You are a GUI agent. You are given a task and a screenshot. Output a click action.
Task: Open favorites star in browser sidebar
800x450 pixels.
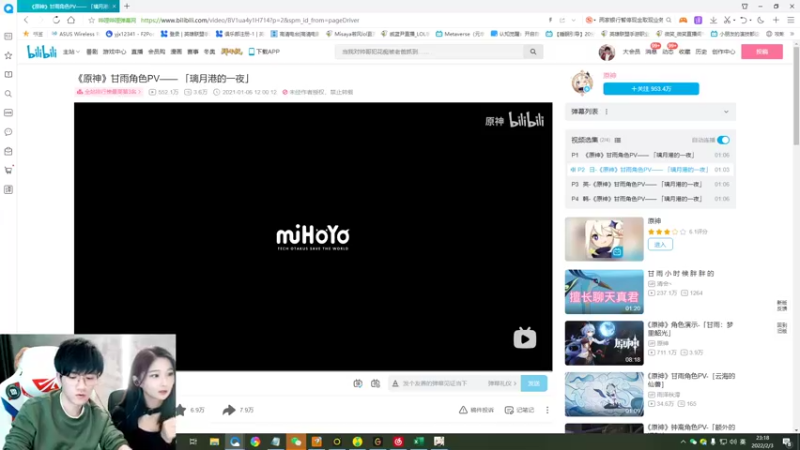coord(8,55)
